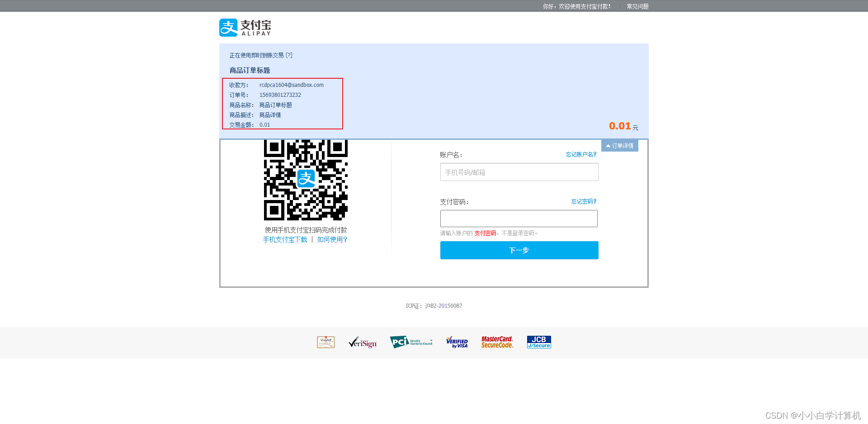Viewport: 868px width, 424px height.
Task: Click the MasterCard SecureCode badge
Action: click(497, 342)
